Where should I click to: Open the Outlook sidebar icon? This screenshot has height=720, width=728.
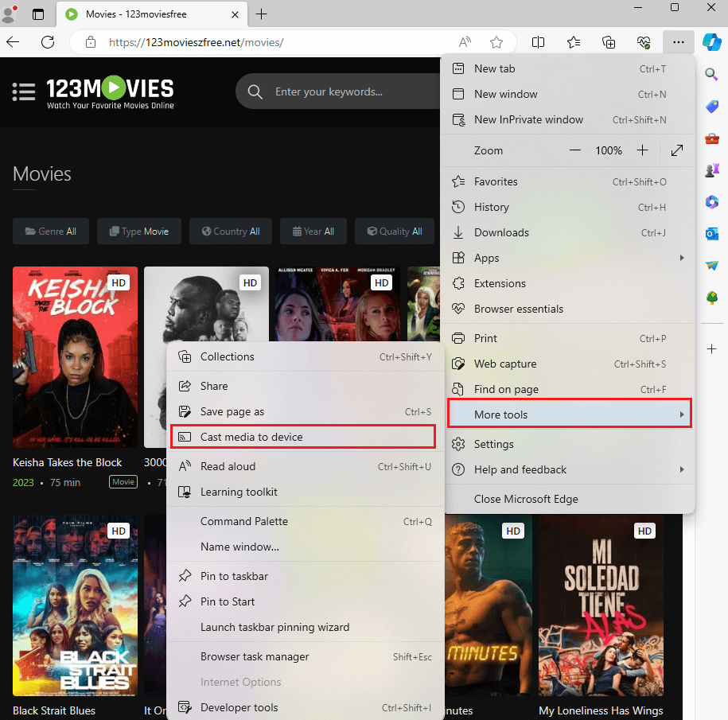click(x=712, y=234)
